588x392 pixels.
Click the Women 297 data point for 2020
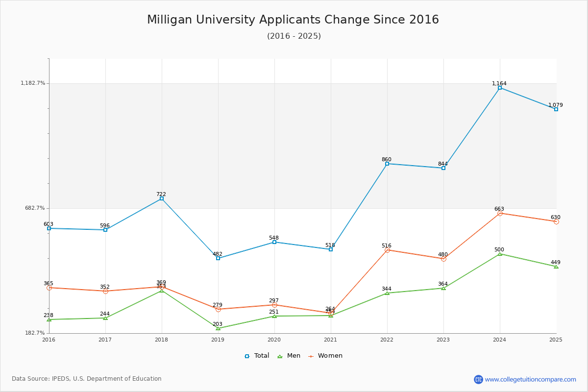[274, 305]
